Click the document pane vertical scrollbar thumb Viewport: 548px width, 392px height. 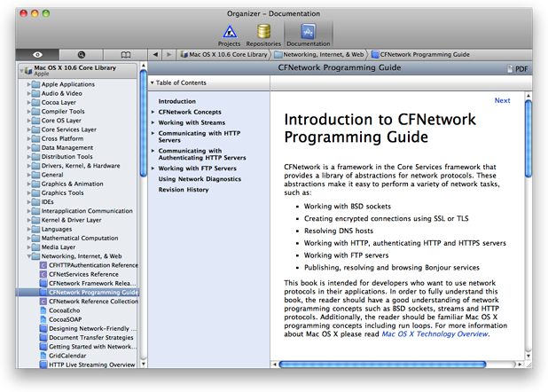coord(528,138)
